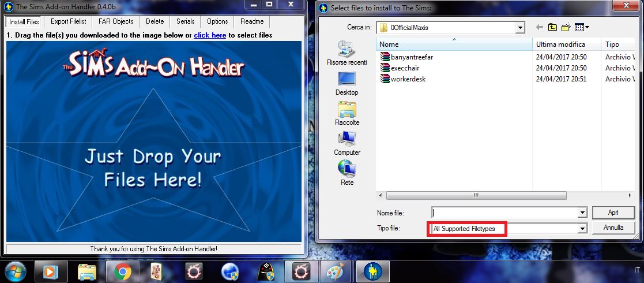Click the file list horizontal scrollbar thumb
Screen dimensions: 644x283
tap(476, 196)
